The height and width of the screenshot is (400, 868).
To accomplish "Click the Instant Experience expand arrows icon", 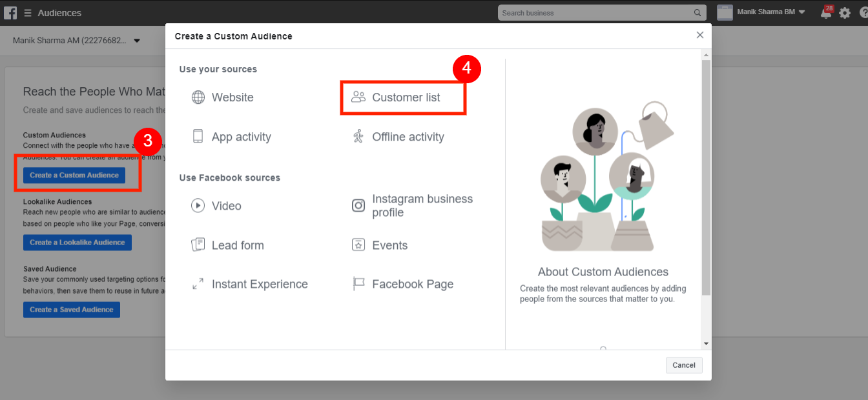I will pos(198,284).
